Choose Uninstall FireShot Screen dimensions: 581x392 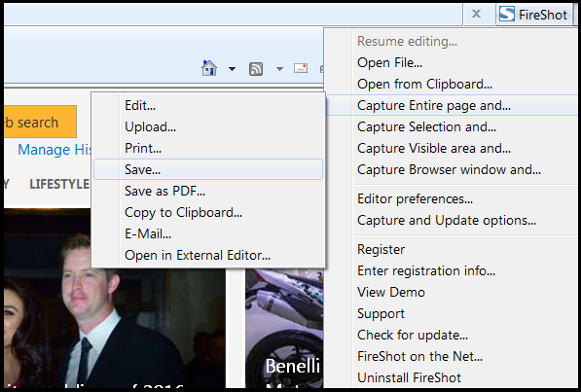453,378
